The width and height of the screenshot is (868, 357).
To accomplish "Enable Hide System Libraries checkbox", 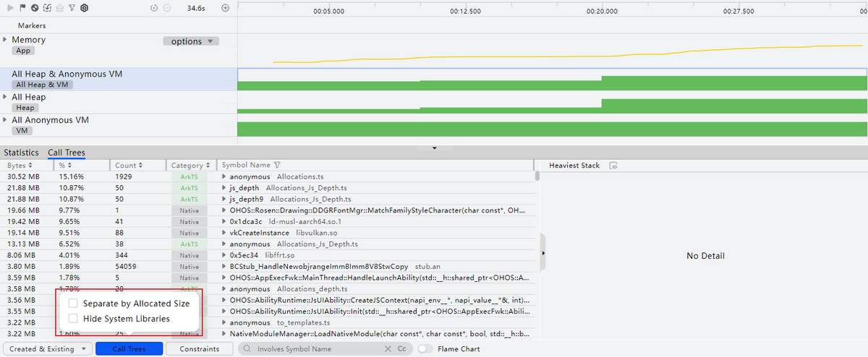I will click(x=73, y=319).
